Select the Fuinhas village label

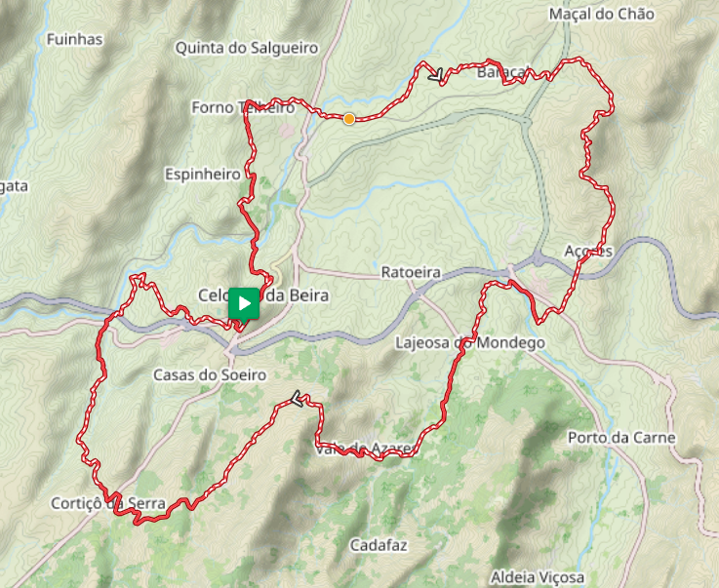click(75, 39)
